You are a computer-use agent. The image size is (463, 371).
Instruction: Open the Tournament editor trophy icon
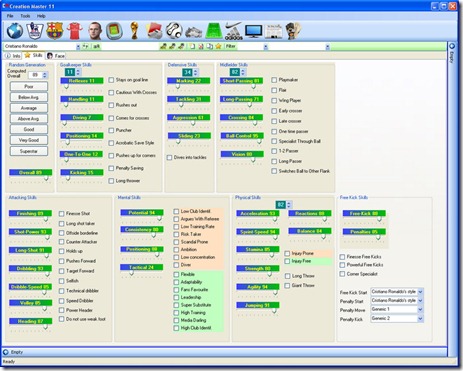pyautogui.click(x=134, y=31)
